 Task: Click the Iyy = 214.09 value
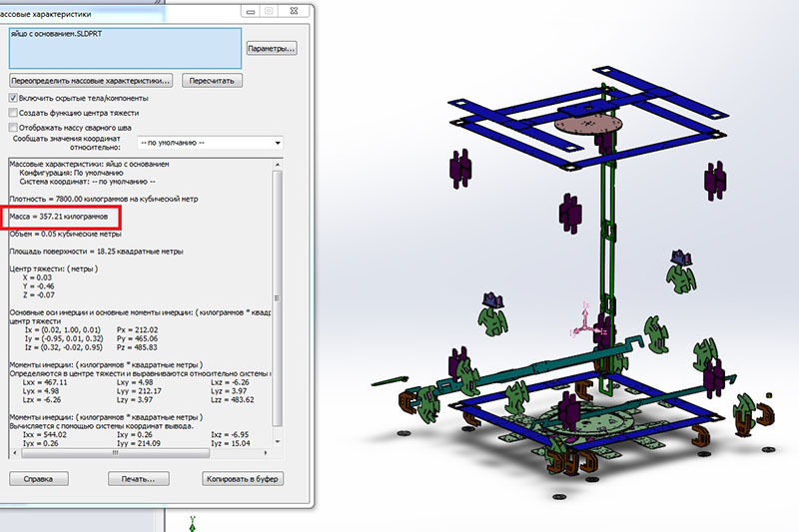pos(139,443)
